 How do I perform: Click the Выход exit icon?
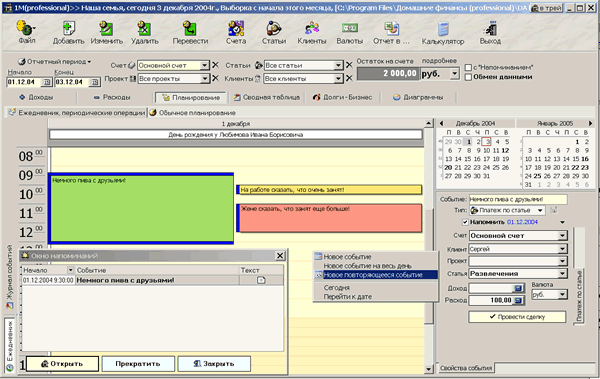point(490,33)
